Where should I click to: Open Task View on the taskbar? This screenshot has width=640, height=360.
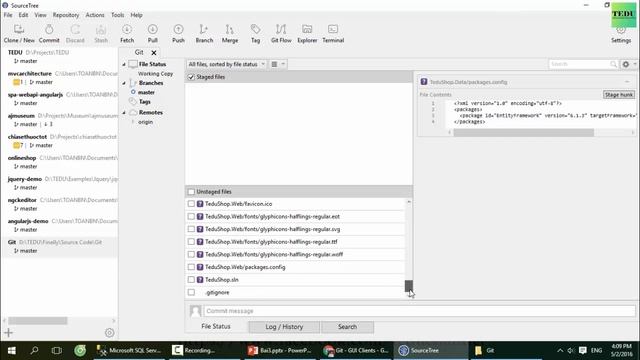coord(57,350)
